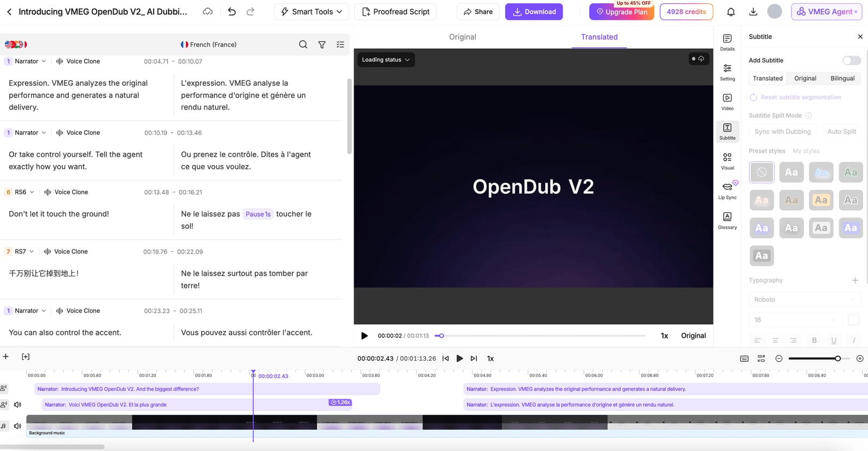Toggle the Add Subtitle switch

pyautogui.click(x=852, y=60)
